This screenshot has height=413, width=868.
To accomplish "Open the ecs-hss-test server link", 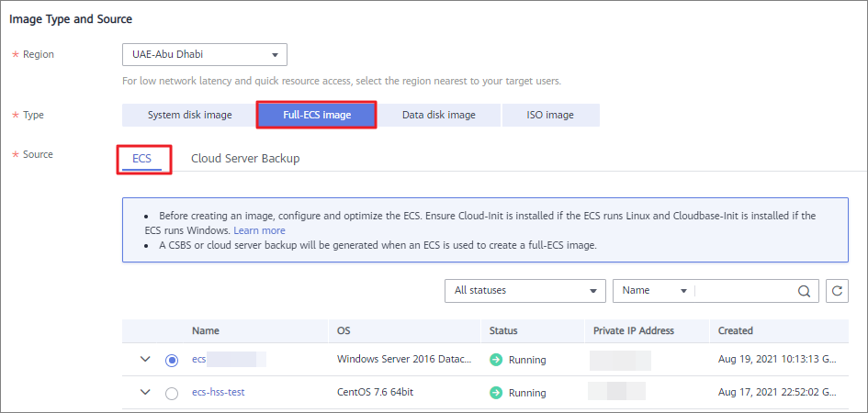I will [218, 393].
